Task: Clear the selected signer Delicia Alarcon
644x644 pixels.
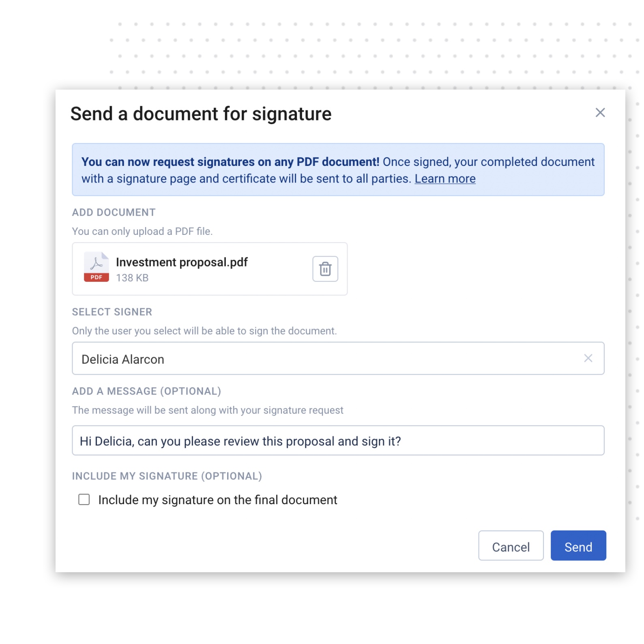Action: [x=588, y=358]
